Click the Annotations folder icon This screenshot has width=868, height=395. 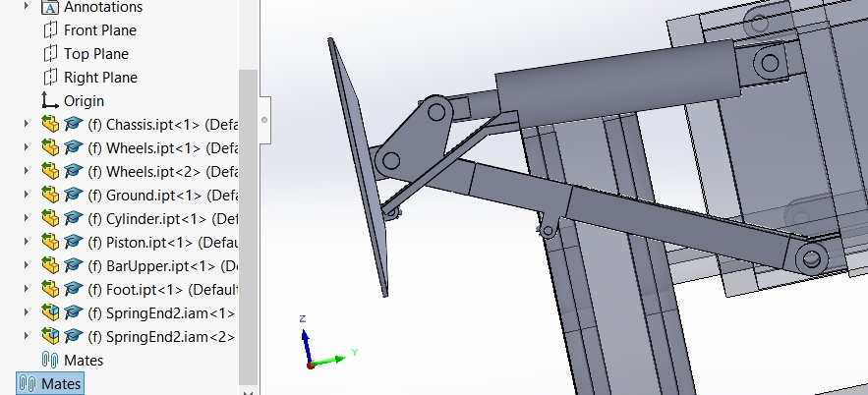click(x=50, y=7)
